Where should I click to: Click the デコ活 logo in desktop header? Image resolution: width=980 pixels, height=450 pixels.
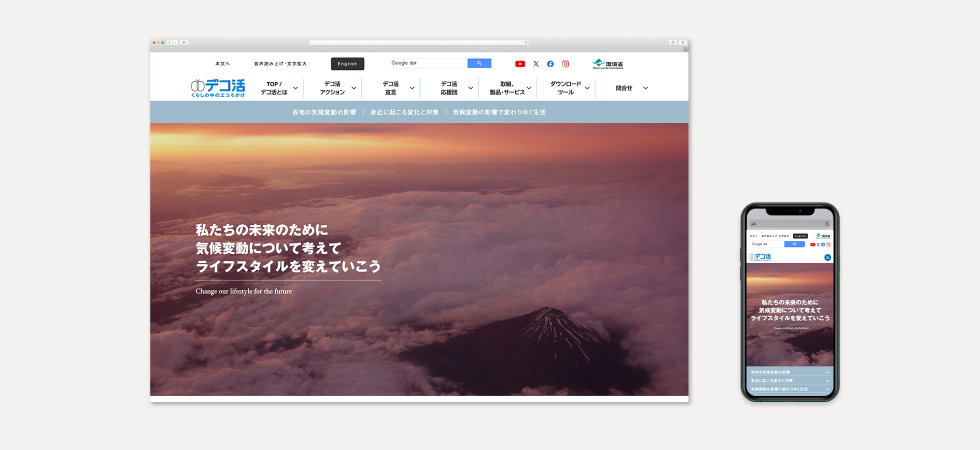coord(218,88)
